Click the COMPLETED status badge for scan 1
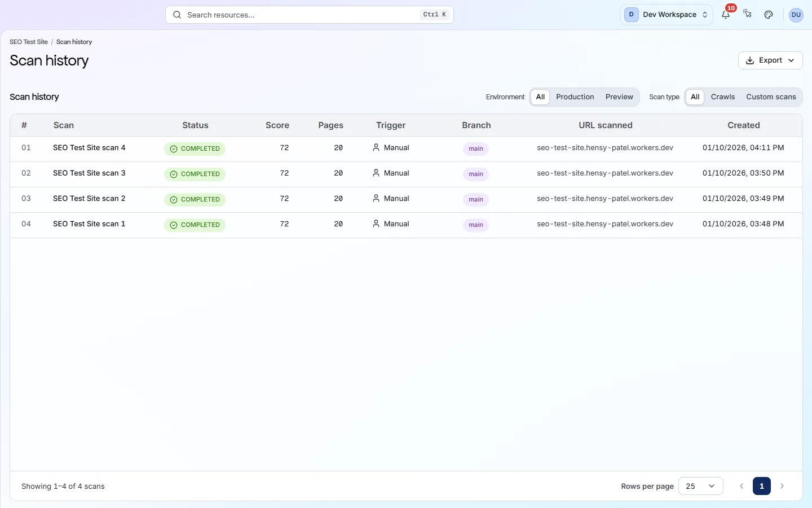This screenshot has height=508, width=812. (195, 225)
